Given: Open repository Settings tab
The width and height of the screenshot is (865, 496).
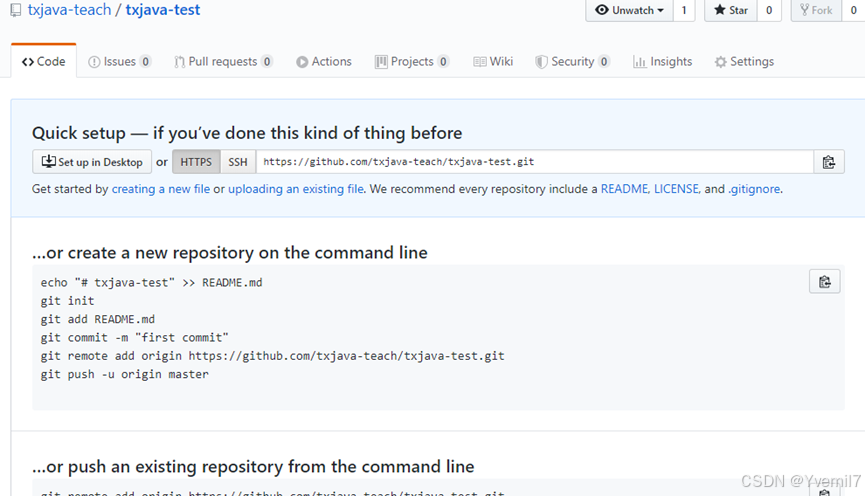Looking at the screenshot, I should (744, 61).
